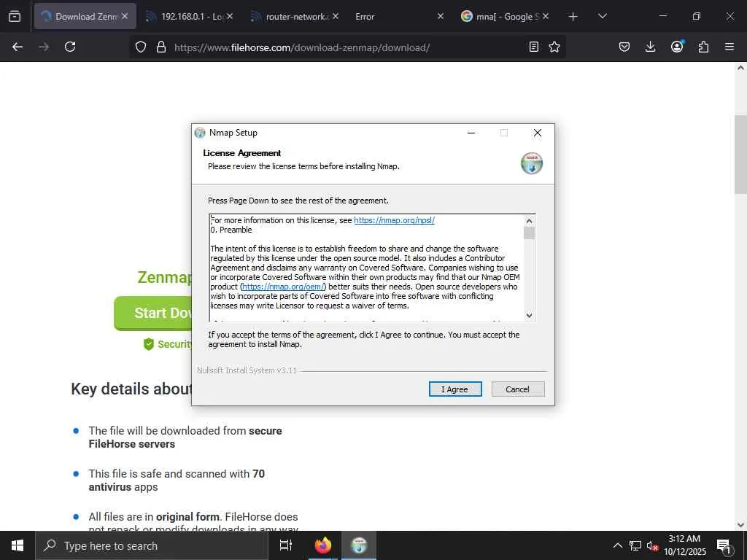The width and height of the screenshot is (747, 560).
Task: Click the Security status shield icon on page
Action: point(149,344)
